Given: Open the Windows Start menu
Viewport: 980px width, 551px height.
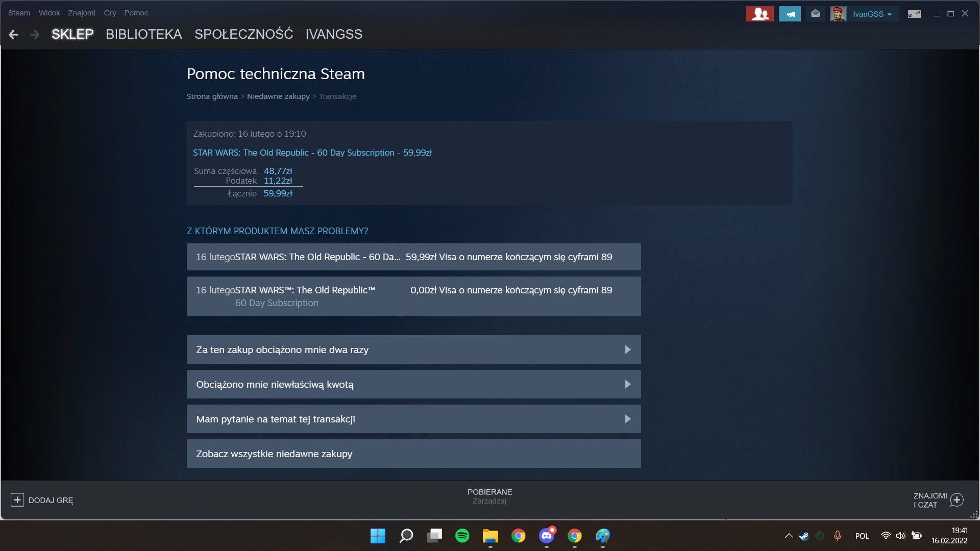Looking at the screenshot, I should 378,536.
